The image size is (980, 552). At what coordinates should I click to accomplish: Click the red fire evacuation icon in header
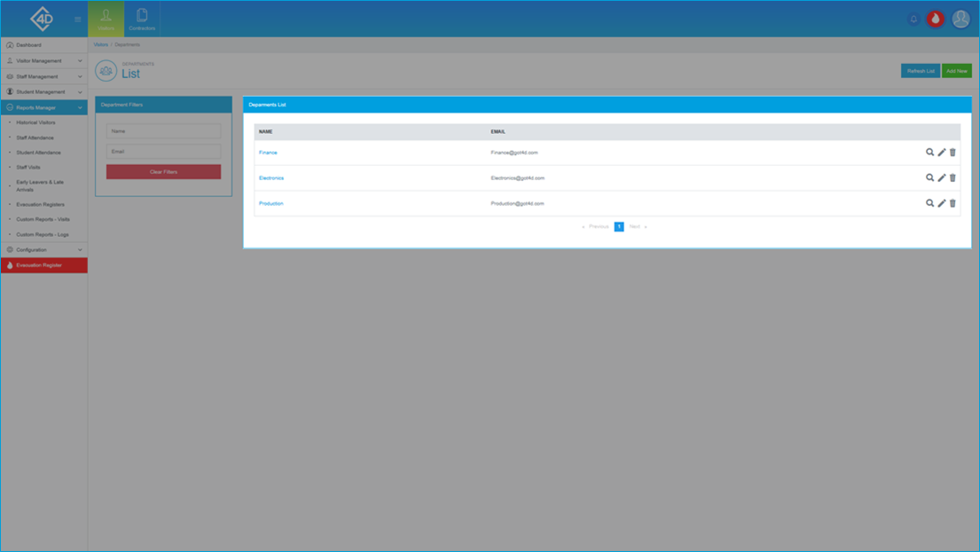935,20
